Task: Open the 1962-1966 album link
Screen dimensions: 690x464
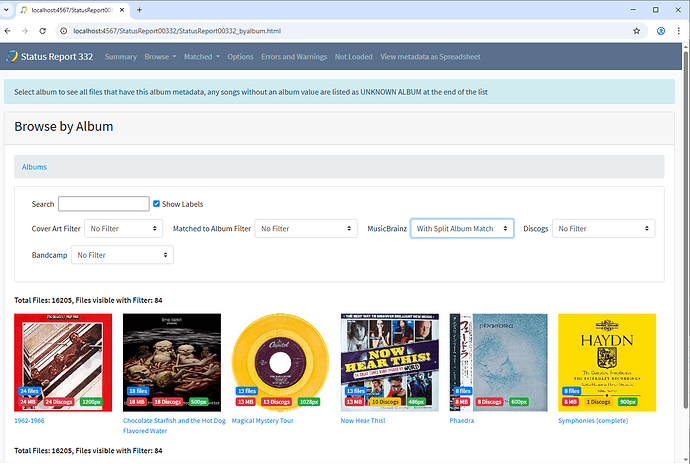Action: [x=29, y=420]
